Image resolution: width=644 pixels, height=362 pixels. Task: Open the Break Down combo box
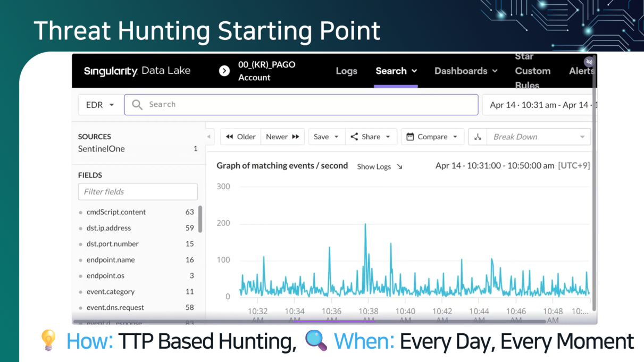(x=538, y=137)
